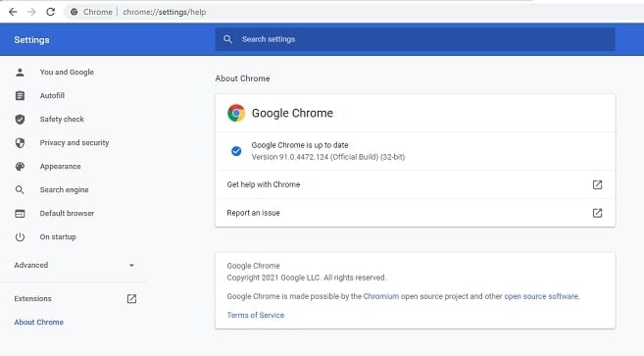Click the Extensions external link icon
Viewport: 644px width, 356px height.
(x=131, y=299)
